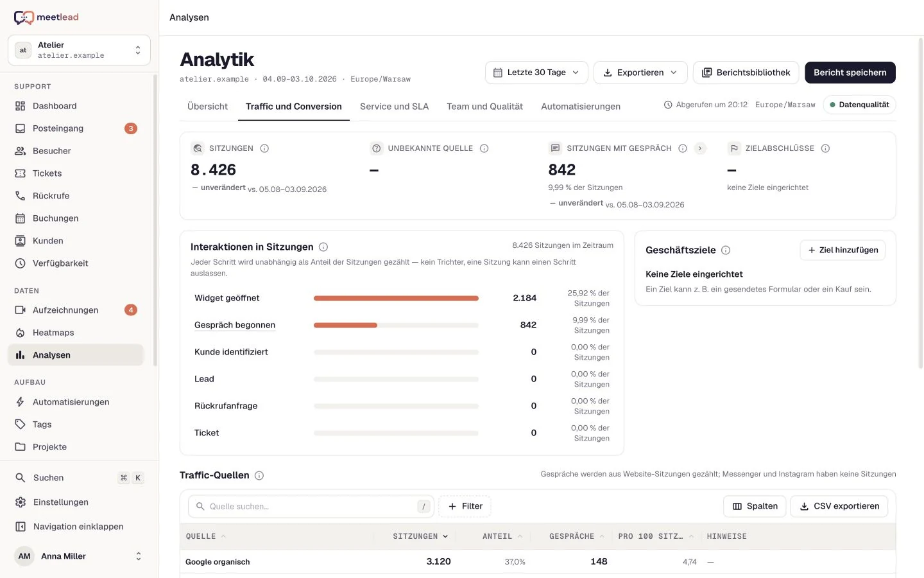
Task: Add a goal with Ziel hinzufügen
Action: click(x=843, y=250)
